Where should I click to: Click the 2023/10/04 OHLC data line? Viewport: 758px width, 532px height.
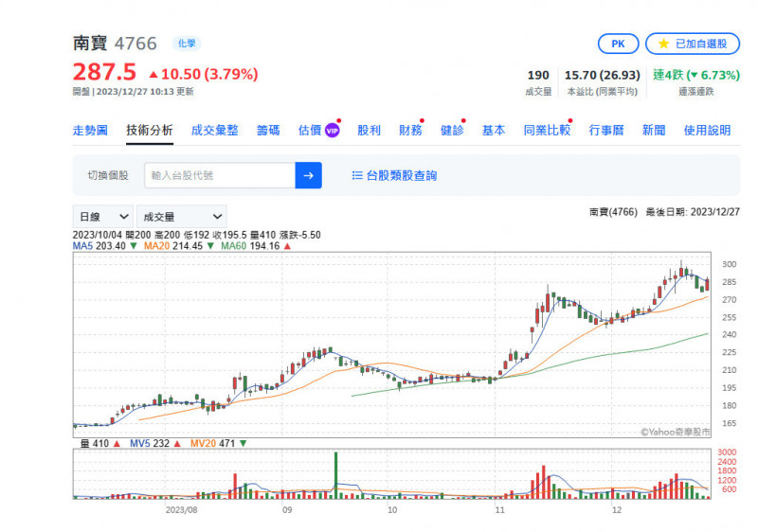196,235
